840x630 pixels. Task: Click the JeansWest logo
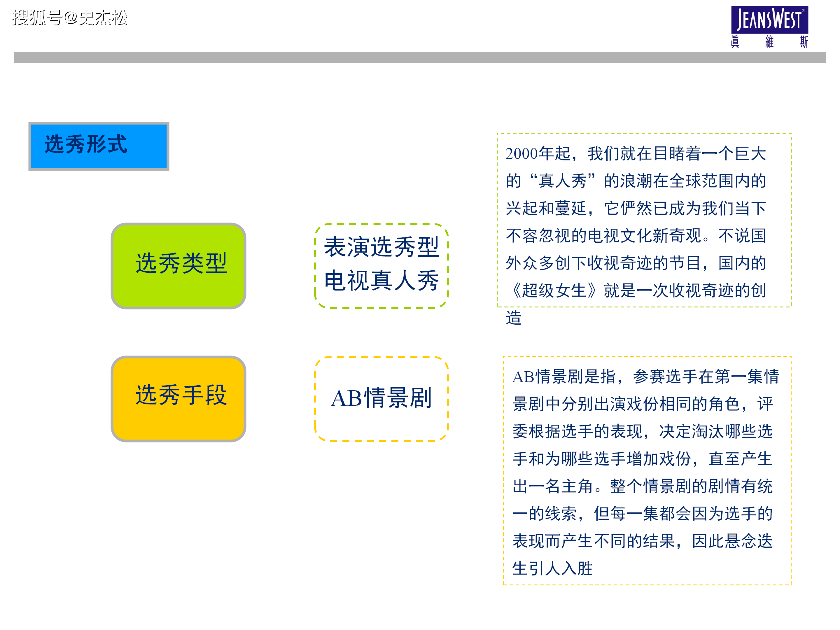tap(769, 20)
